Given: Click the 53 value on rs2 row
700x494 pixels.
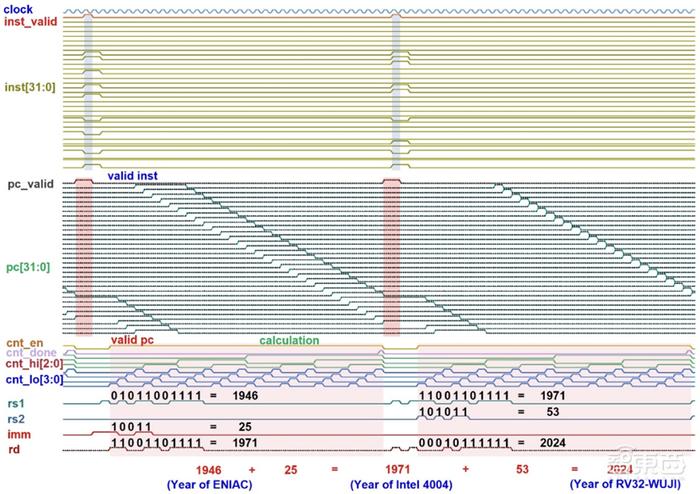Looking at the screenshot, I should [x=553, y=411].
